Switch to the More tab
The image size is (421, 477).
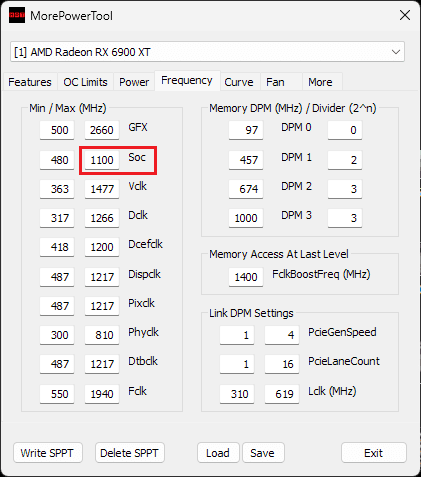tap(320, 82)
